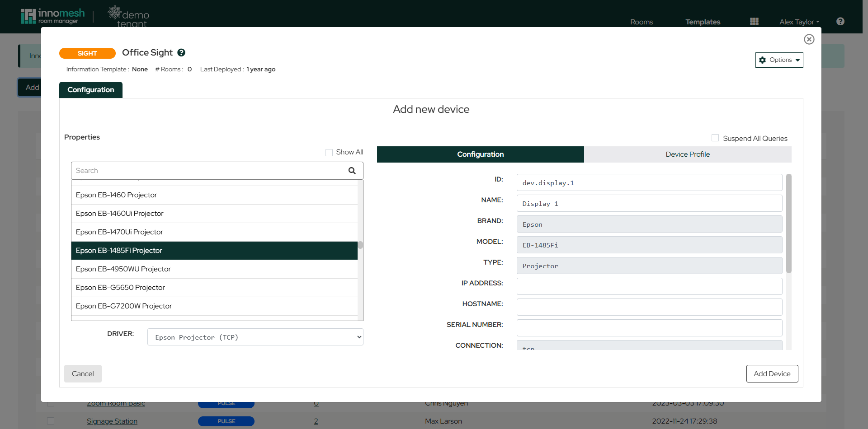This screenshot has width=868, height=429.
Task: Click the 1 year ago deployed link
Action: click(261, 70)
